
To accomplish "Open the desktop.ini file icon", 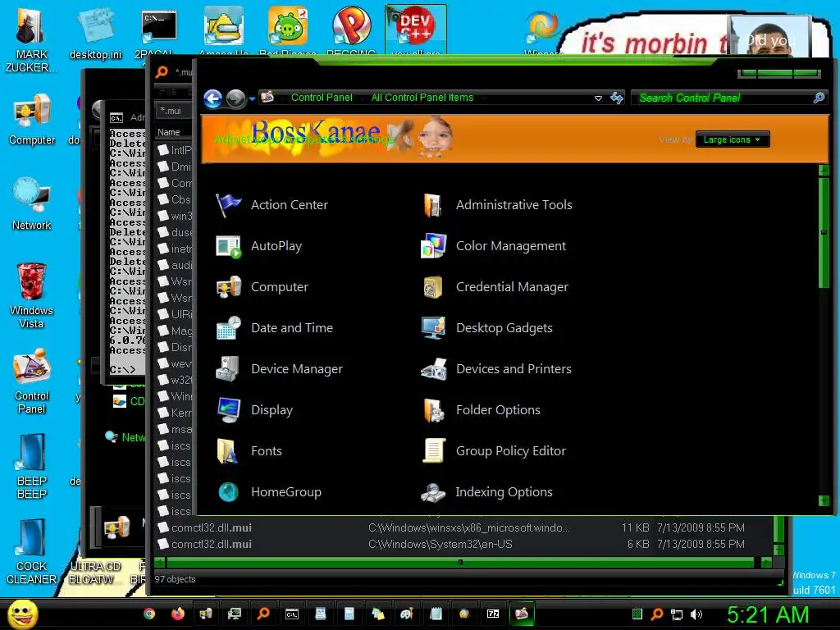I will pos(95,34).
